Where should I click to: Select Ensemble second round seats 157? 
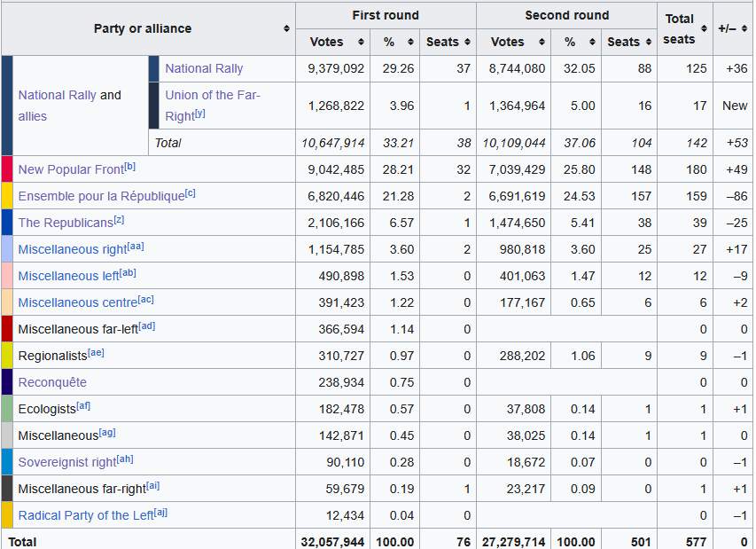coord(641,196)
